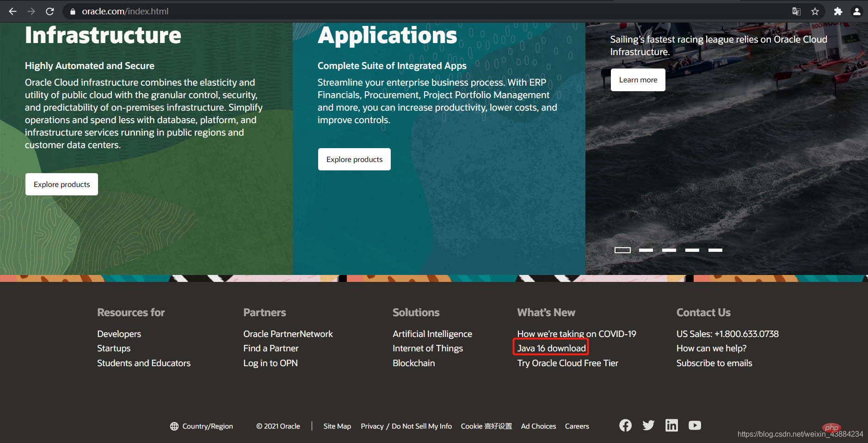
Task: Open Cookie preferences link
Action: [x=486, y=426]
